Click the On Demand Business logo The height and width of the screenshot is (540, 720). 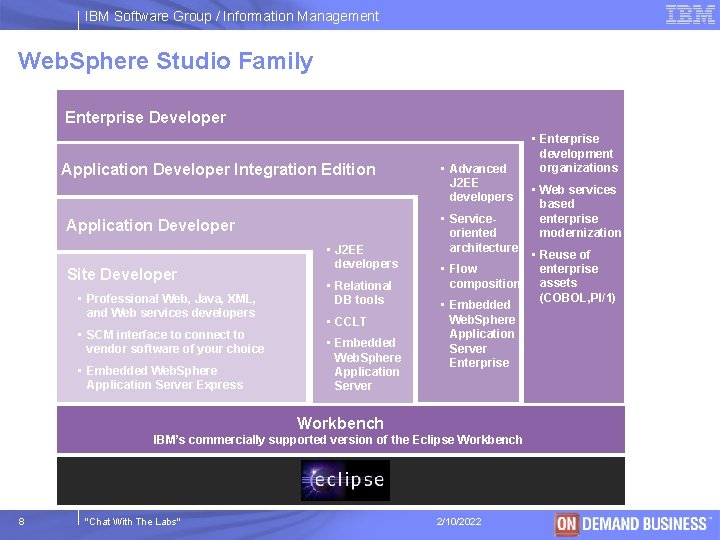point(633,524)
